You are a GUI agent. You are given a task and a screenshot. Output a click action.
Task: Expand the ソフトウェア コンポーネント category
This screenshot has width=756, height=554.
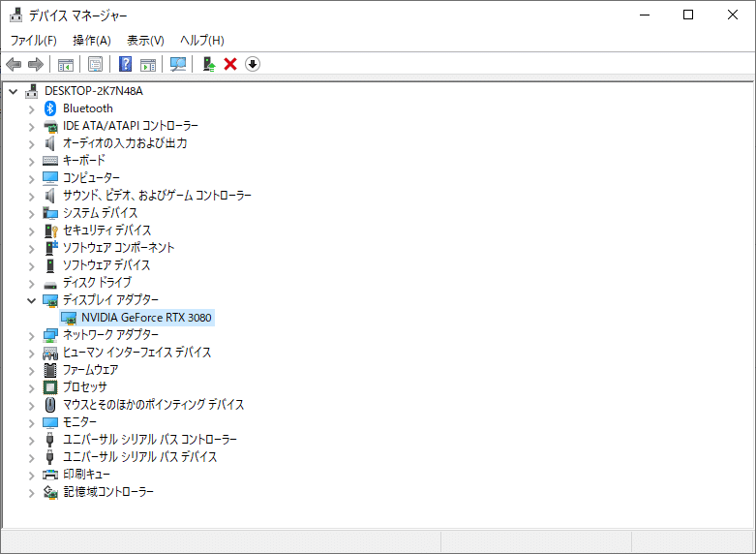coord(32,249)
